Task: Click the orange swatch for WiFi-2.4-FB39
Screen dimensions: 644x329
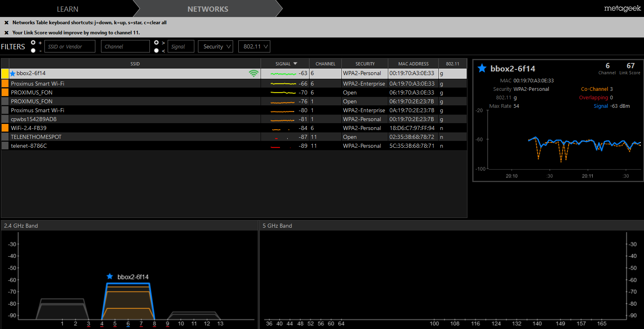Action: 5,128
